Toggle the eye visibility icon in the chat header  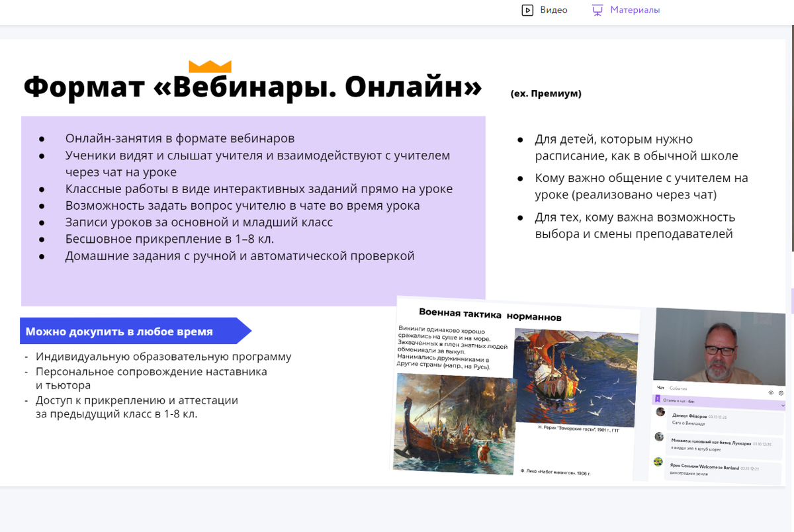click(770, 392)
